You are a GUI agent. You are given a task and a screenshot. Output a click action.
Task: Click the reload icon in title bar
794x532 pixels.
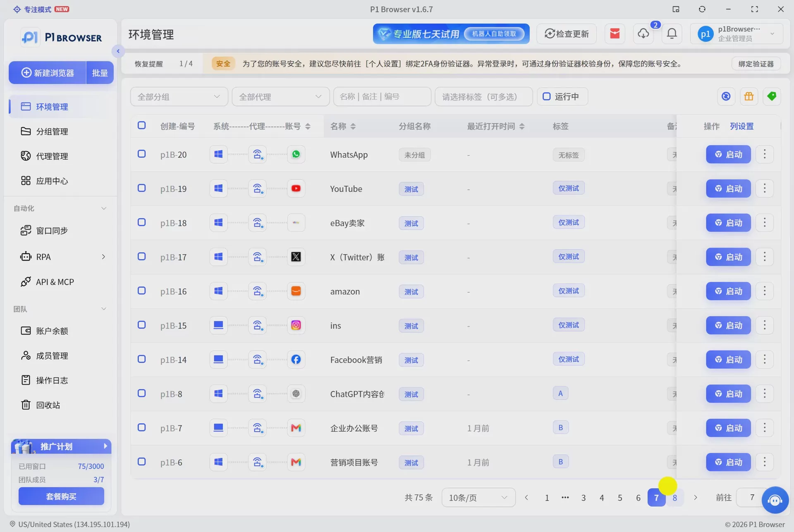click(702, 9)
